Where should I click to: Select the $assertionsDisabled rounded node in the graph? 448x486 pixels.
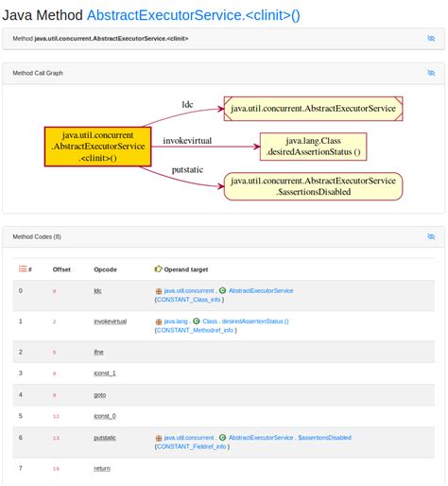coord(313,186)
